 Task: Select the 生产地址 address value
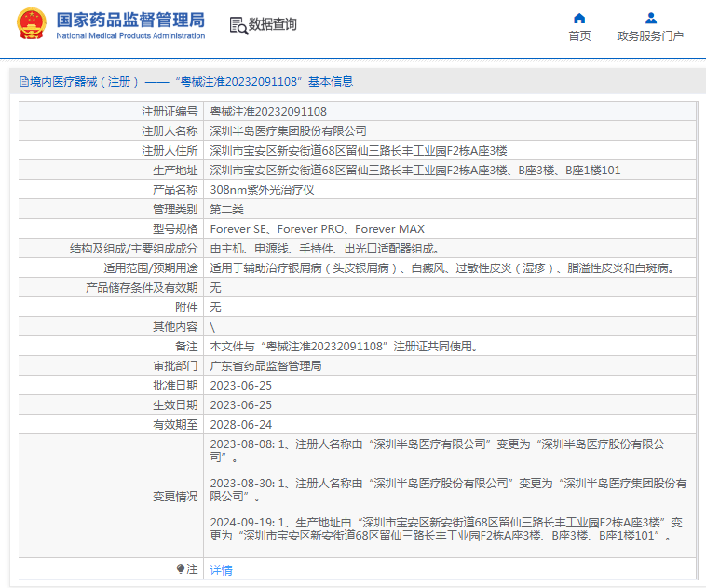pos(415,171)
